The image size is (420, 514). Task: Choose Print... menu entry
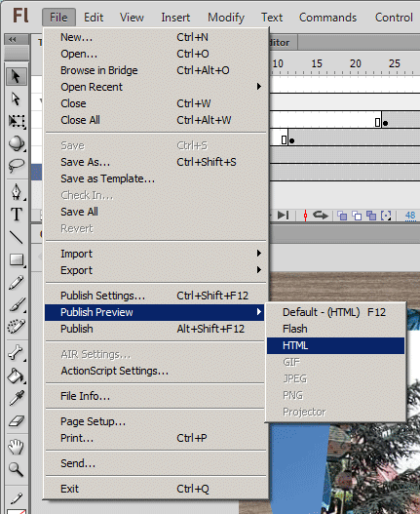pyautogui.click(x=155, y=438)
